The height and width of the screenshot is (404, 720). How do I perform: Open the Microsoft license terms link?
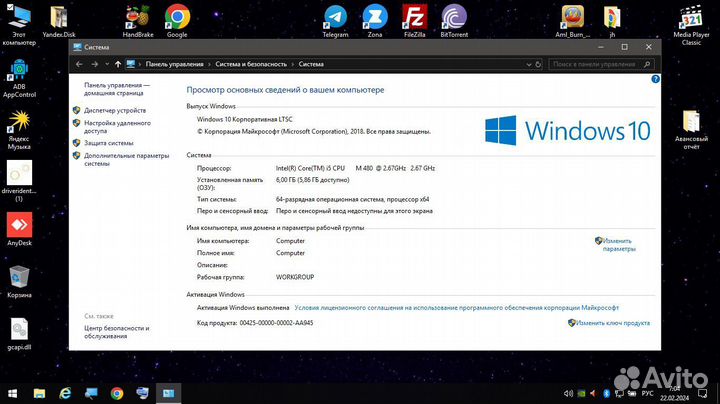[x=456, y=308]
